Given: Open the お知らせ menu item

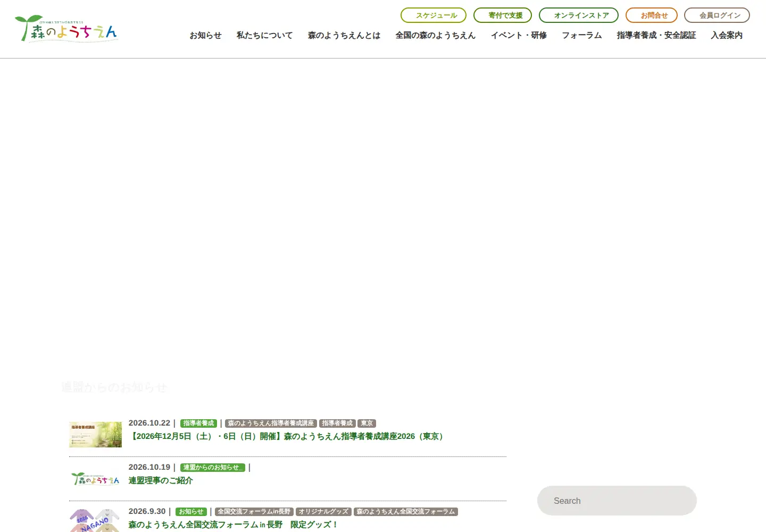Looking at the screenshot, I should pos(205,36).
